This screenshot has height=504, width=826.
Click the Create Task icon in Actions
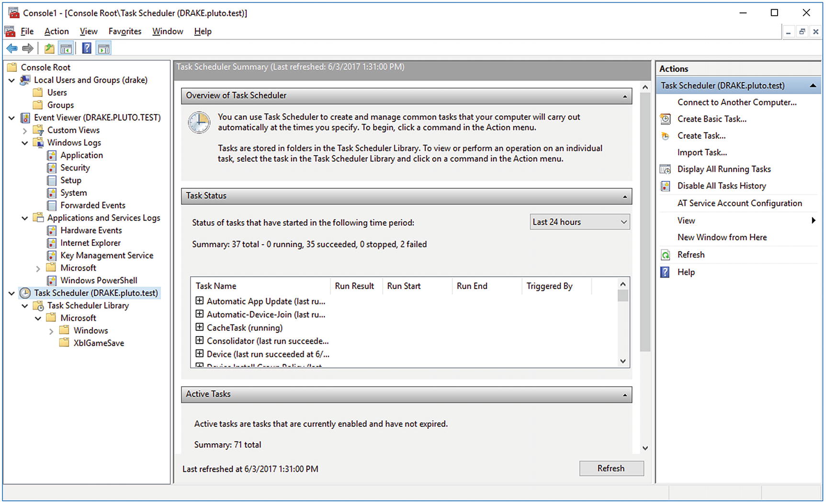tap(665, 135)
